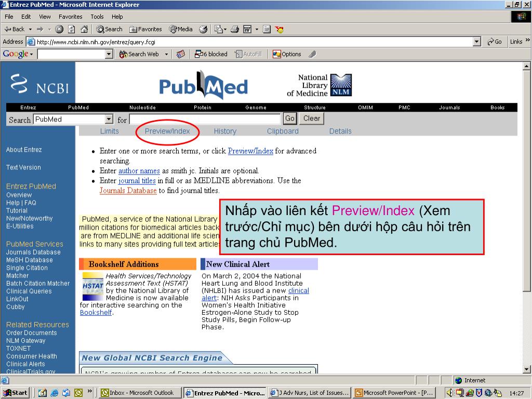Click the NCBI logo
The image size is (532, 399).
[x=39, y=85]
